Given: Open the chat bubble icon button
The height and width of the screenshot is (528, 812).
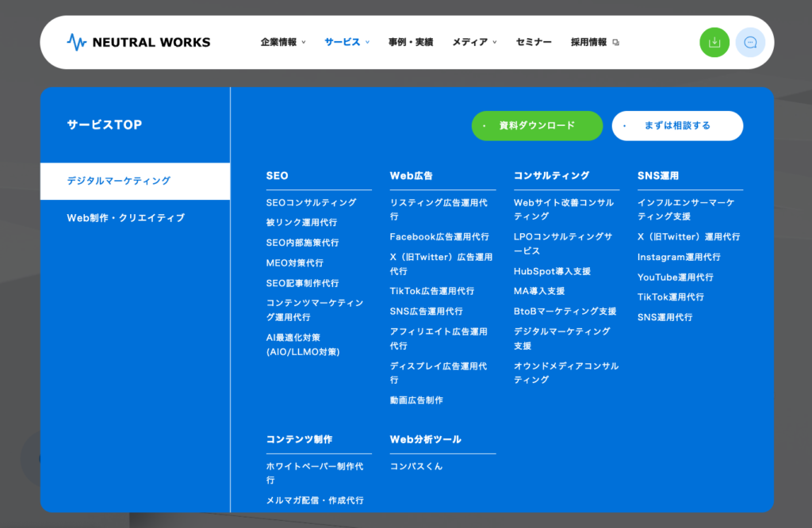Looking at the screenshot, I should [750, 42].
